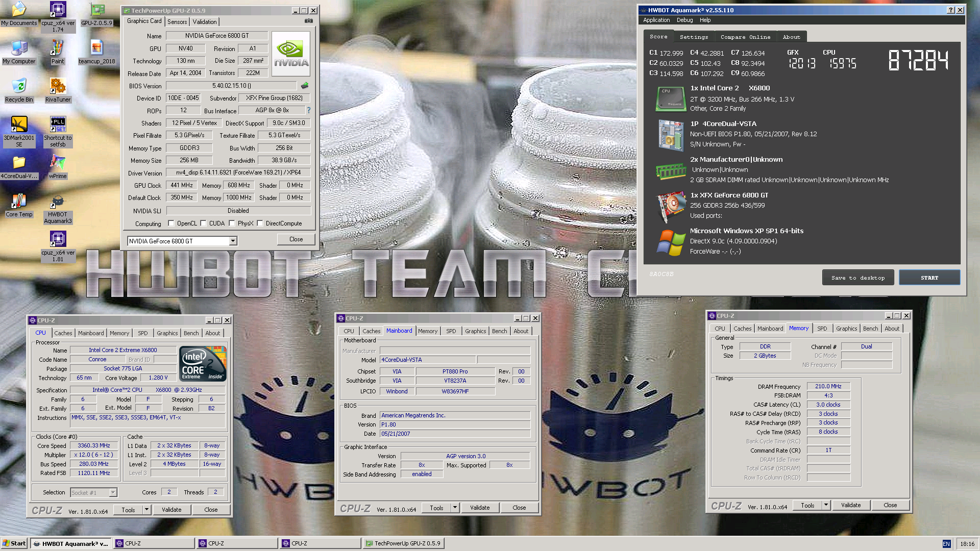This screenshot has height=551, width=980.
Task: Click the graphics card icon in Aquamark3
Action: [671, 207]
